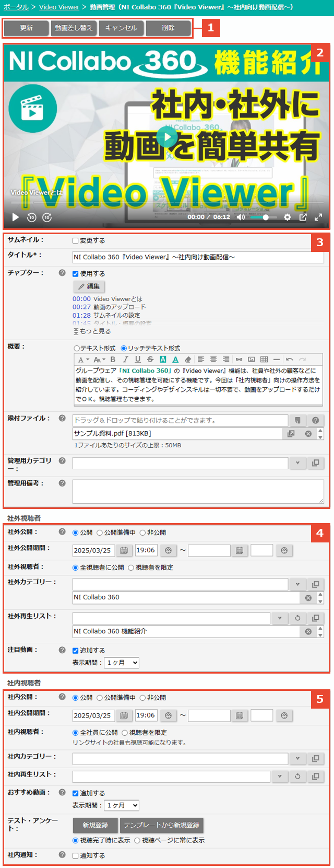Image resolution: width=334 pixels, height=868 pixels.
Task: Expand chapters with もっと見る
Action: point(92,331)
